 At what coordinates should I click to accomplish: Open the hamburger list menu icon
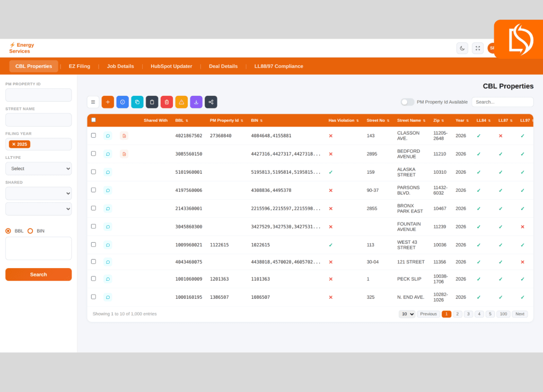(93, 102)
